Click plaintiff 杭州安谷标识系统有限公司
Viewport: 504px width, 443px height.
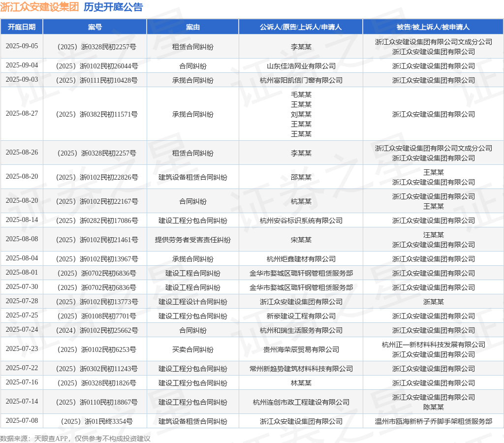(x=301, y=221)
